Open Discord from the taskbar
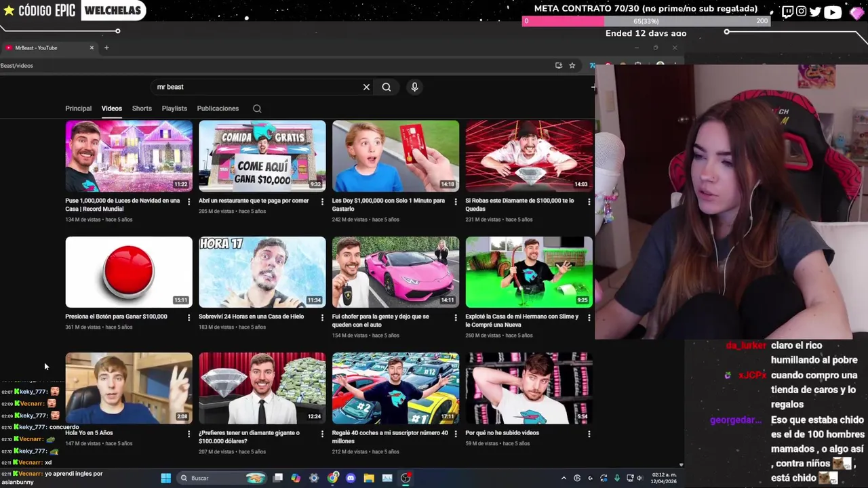This screenshot has height=488, width=868. click(x=351, y=478)
